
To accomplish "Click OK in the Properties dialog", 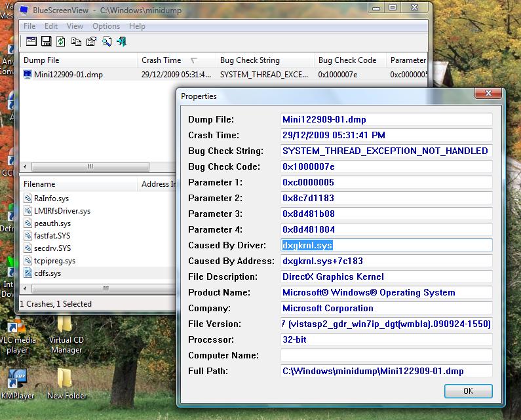I will 468,391.
